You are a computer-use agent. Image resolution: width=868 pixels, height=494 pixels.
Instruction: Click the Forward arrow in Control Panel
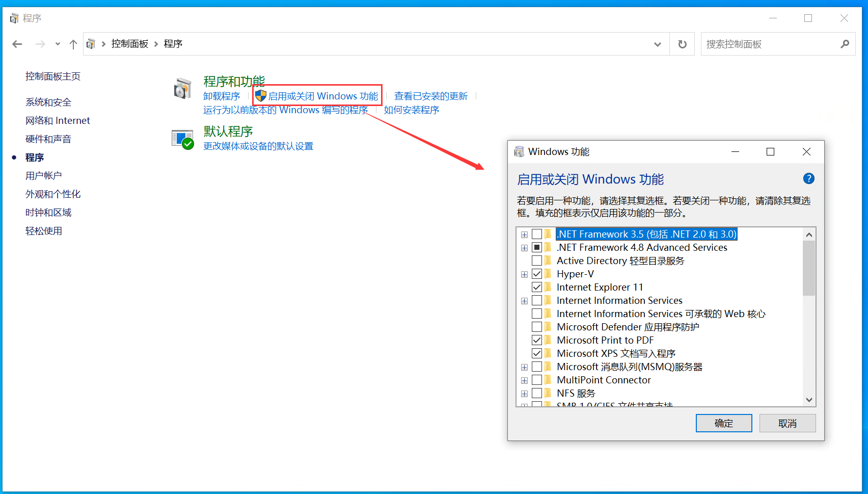pyautogui.click(x=40, y=44)
